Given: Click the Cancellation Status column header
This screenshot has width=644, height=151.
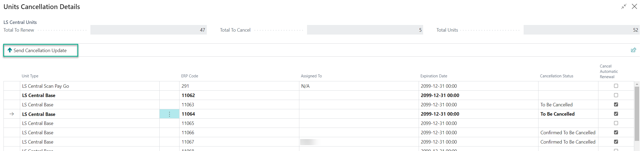Looking at the screenshot, I should (x=557, y=76).
